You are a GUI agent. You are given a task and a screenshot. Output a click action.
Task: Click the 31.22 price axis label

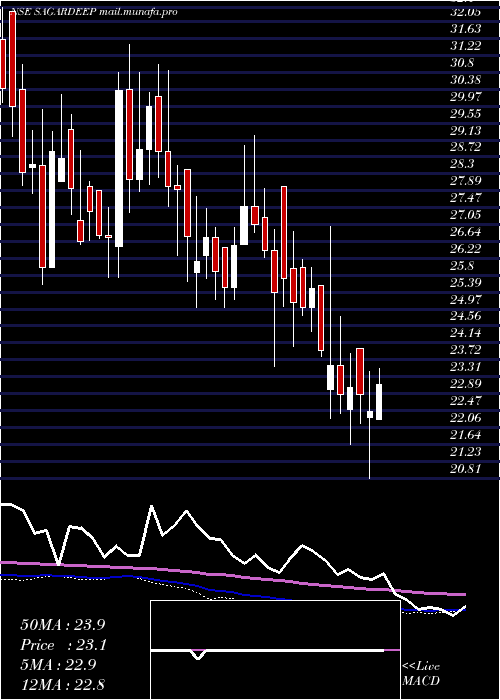[466, 46]
